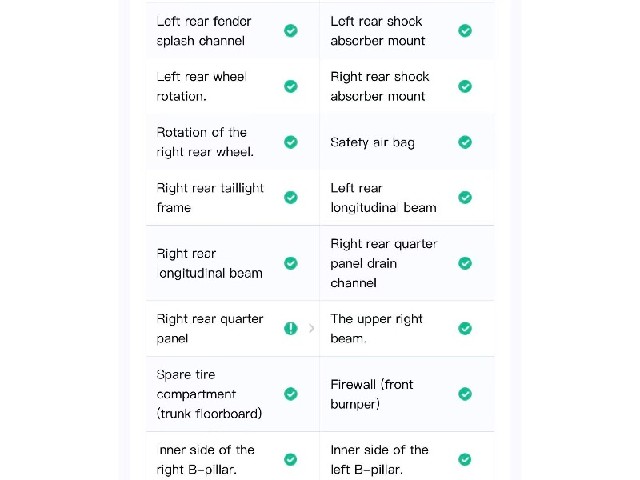
Task: Select Right rear taillight frame entry
Action: click(233, 198)
